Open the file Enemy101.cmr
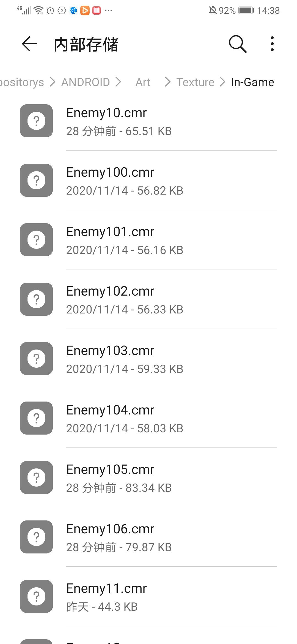Screen dimensions: 297x644 pyautogui.click(x=148, y=240)
